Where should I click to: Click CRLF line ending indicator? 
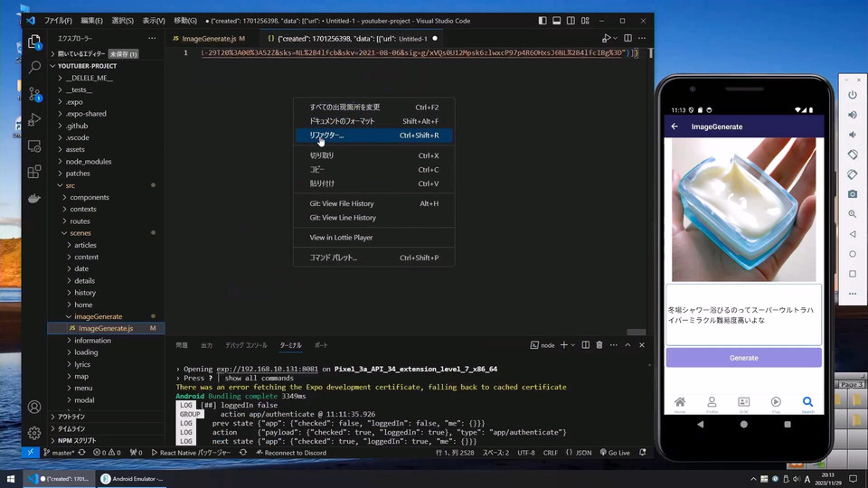551,453
